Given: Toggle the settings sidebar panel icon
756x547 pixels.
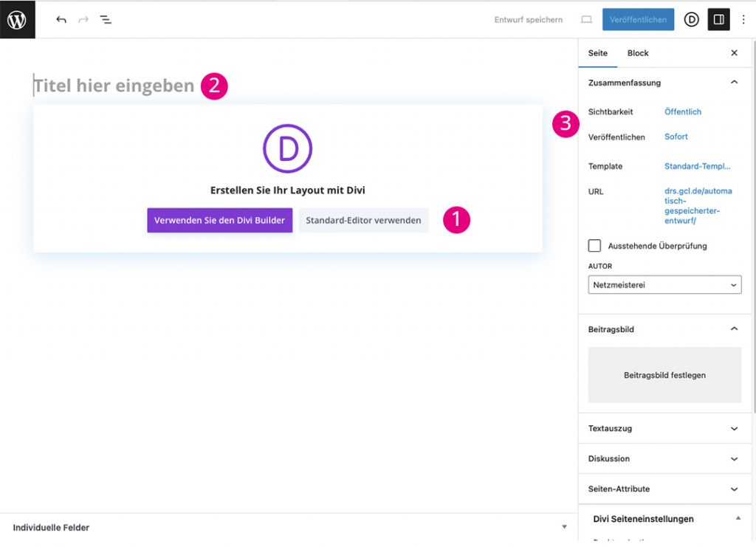Looking at the screenshot, I should coord(718,20).
